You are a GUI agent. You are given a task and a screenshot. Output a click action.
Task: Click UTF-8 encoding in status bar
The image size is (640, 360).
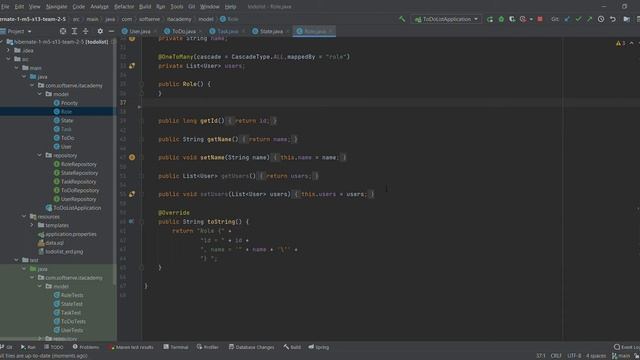pyautogui.click(x=574, y=356)
